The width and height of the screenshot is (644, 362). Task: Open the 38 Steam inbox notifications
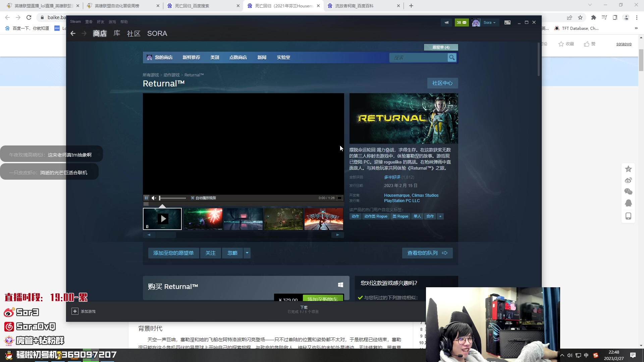tap(462, 22)
